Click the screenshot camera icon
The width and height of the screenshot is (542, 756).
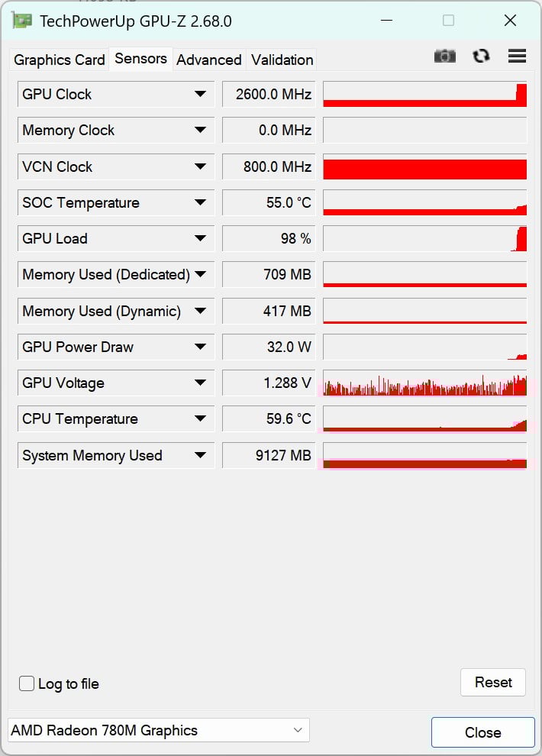point(445,56)
